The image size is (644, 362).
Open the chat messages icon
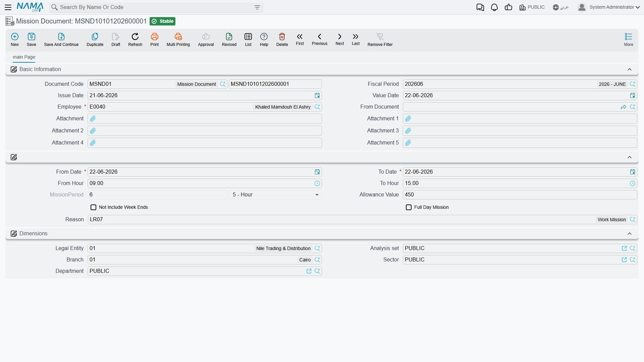point(480,7)
